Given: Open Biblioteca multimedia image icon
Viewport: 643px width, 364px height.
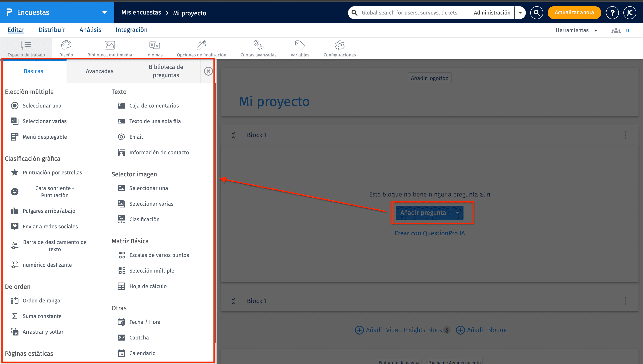Looking at the screenshot, I should (110, 45).
